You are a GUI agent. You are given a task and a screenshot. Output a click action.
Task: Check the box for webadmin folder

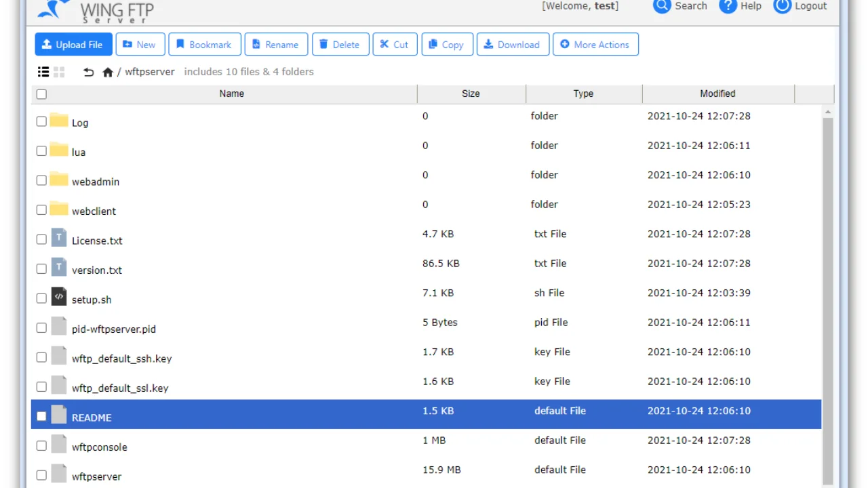pos(41,180)
